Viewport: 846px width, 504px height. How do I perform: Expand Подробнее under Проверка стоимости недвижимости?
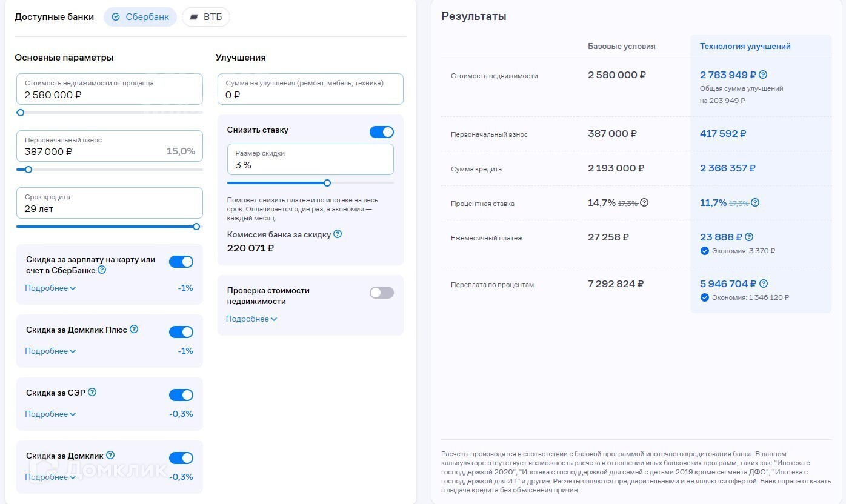[251, 319]
